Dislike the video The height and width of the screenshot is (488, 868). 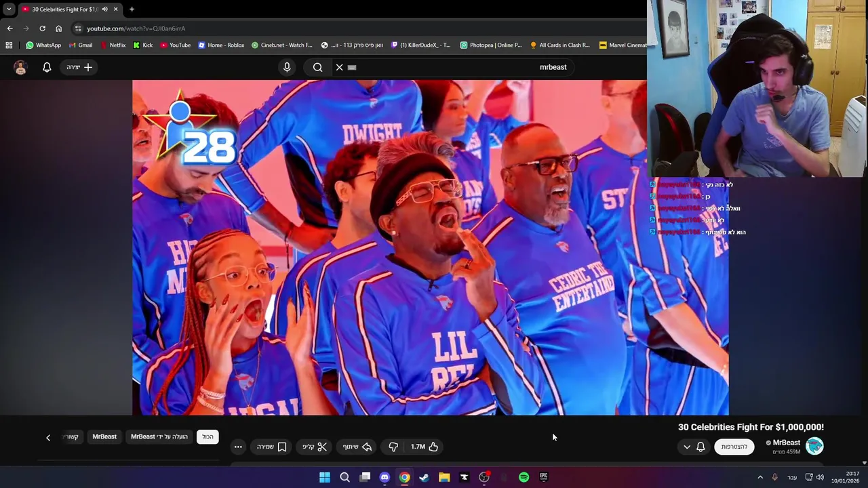click(393, 447)
